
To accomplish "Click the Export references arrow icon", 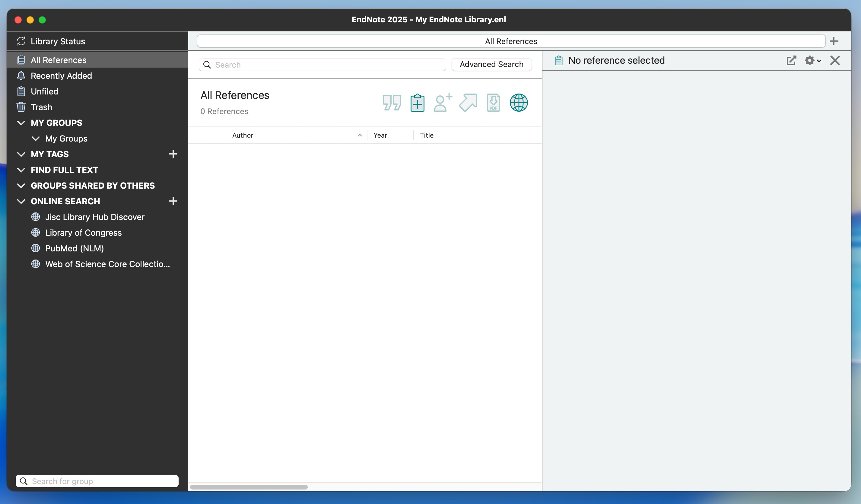I will tap(468, 103).
